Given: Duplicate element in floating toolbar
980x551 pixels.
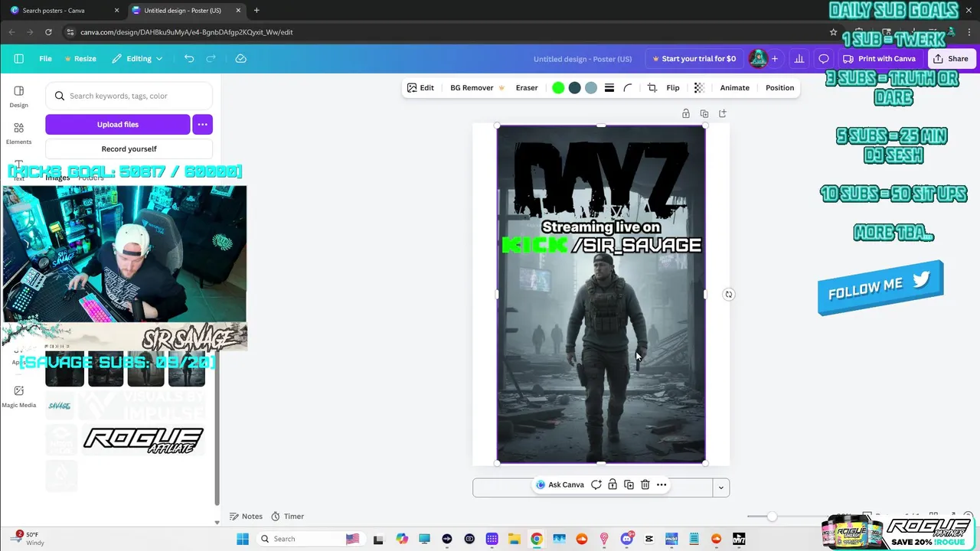Looking at the screenshot, I should coord(629,484).
